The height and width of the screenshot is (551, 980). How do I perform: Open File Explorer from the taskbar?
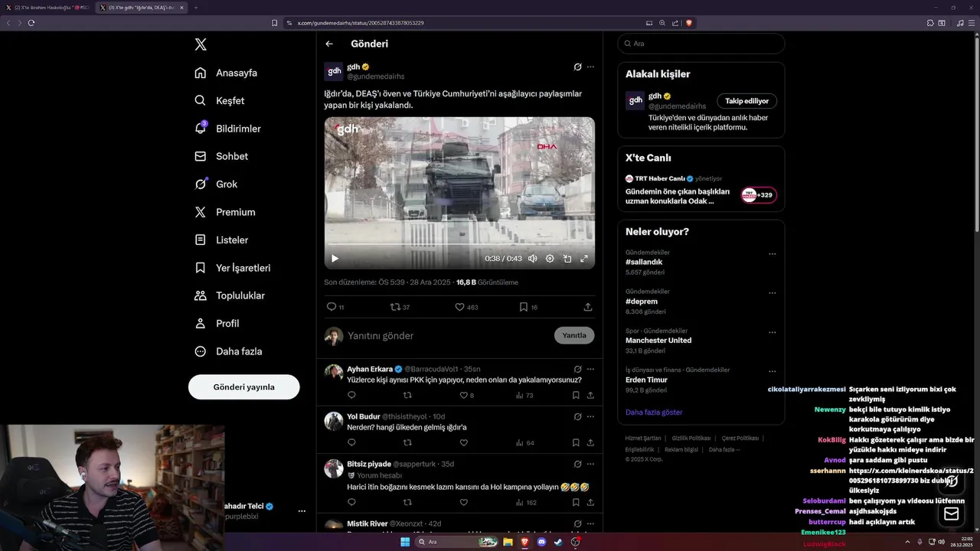tap(508, 542)
